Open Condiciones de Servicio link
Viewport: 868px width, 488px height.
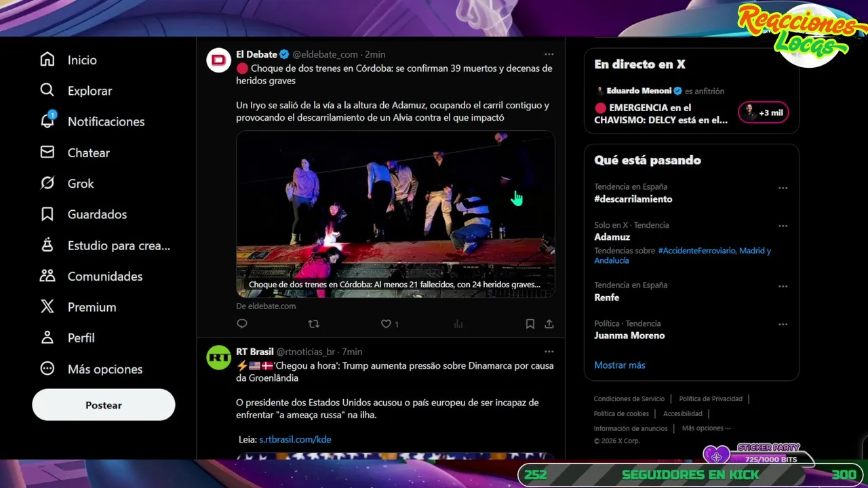[629, 399]
